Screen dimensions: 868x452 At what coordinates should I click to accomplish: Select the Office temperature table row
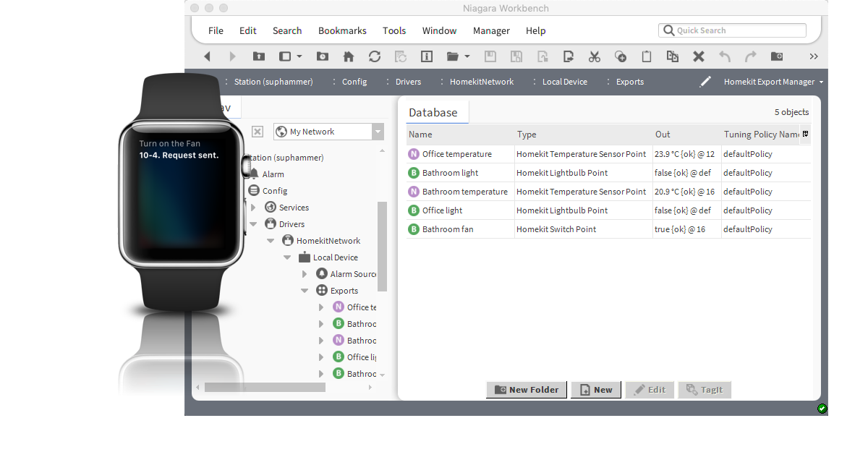(x=608, y=154)
